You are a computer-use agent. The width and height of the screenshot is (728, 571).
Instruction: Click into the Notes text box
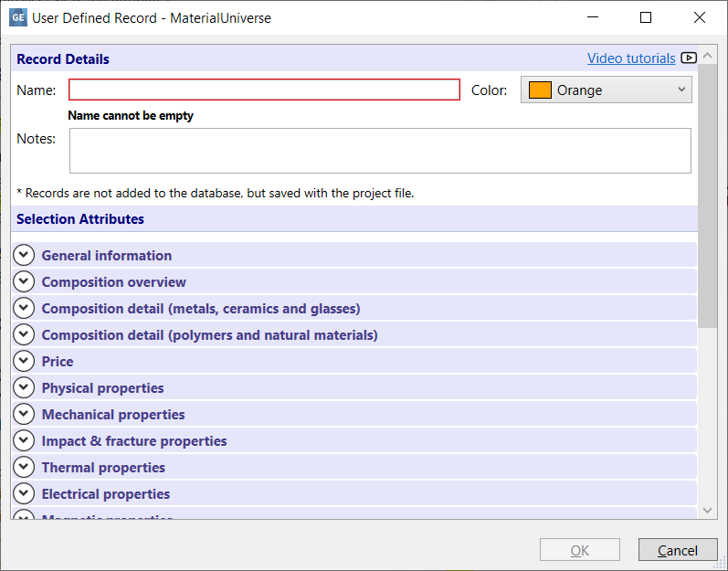point(380,151)
